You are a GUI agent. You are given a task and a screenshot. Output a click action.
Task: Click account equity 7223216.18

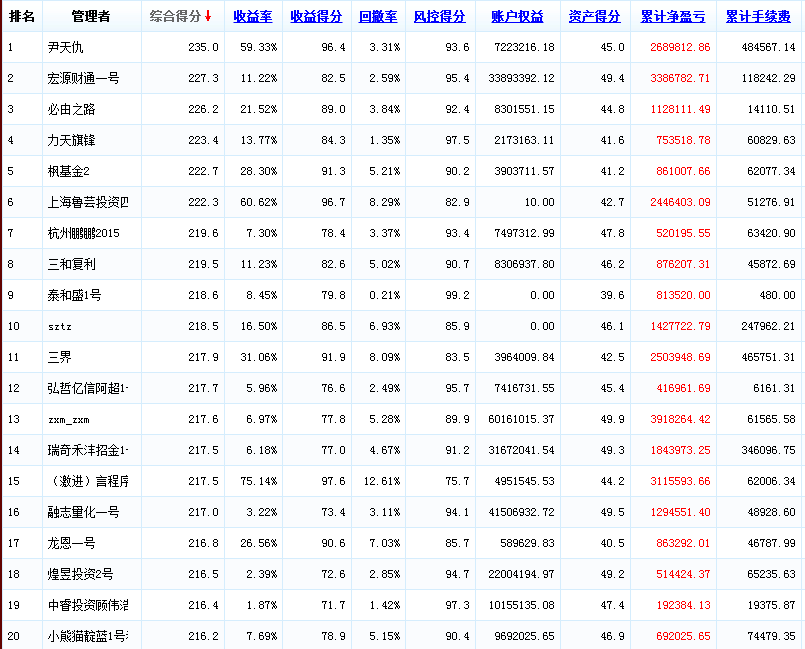click(x=524, y=47)
